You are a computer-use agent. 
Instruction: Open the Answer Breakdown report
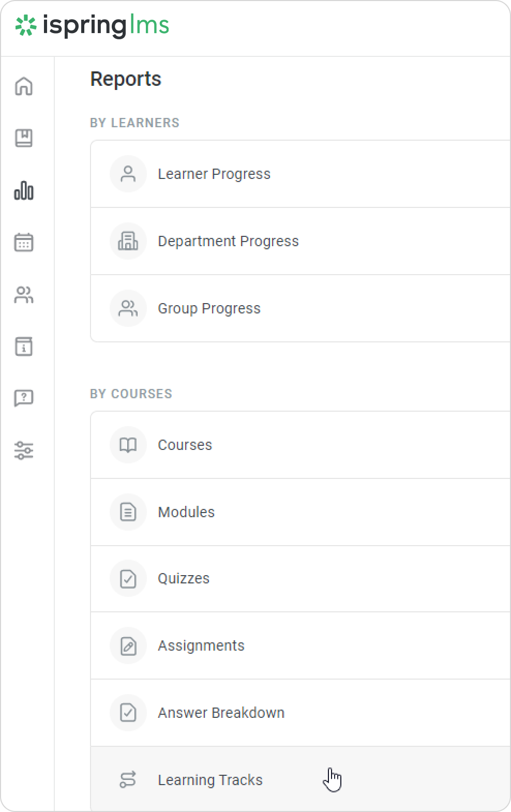point(221,713)
